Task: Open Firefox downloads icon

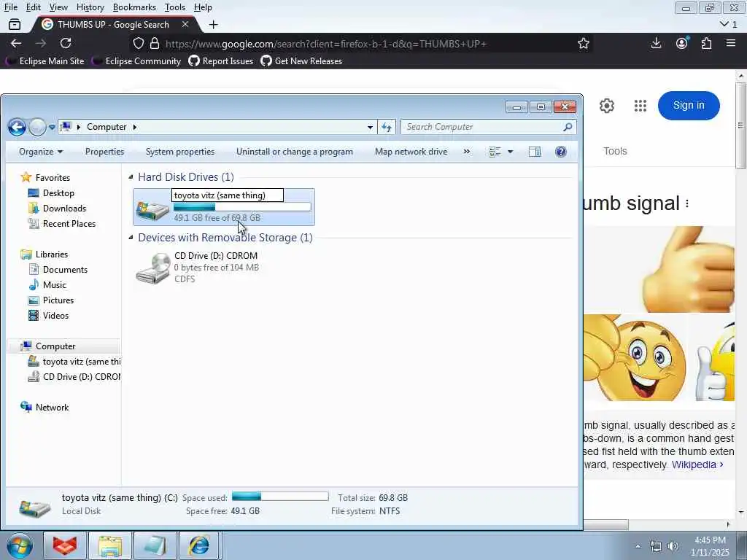Action: (x=656, y=43)
